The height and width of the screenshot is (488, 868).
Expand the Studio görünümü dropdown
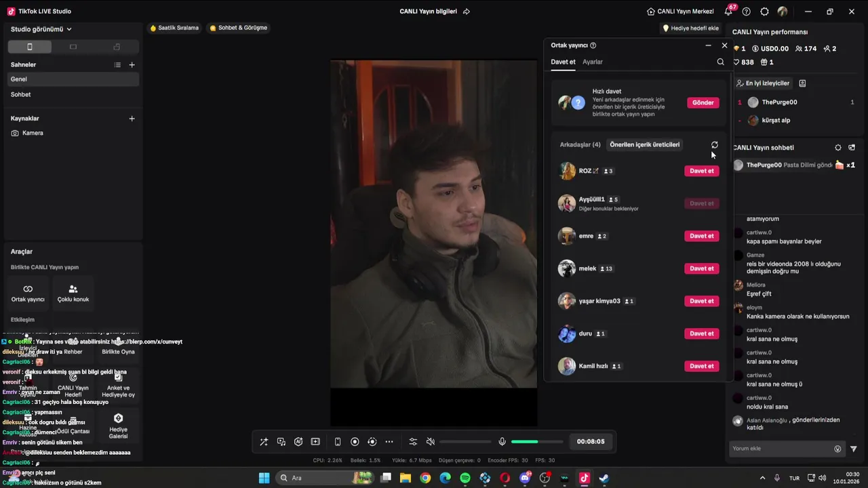point(41,29)
